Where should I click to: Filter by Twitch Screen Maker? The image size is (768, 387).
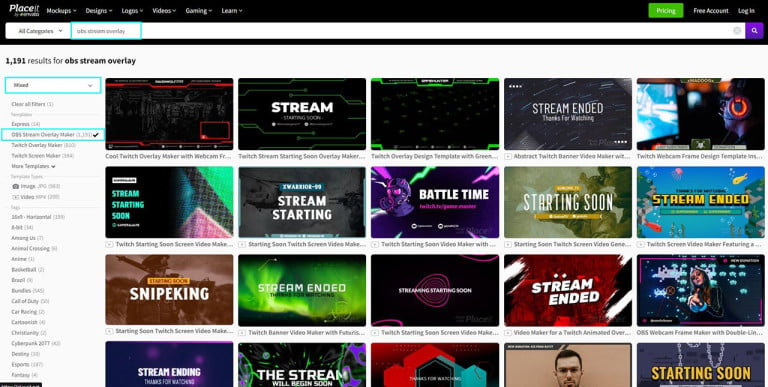[43, 156]
